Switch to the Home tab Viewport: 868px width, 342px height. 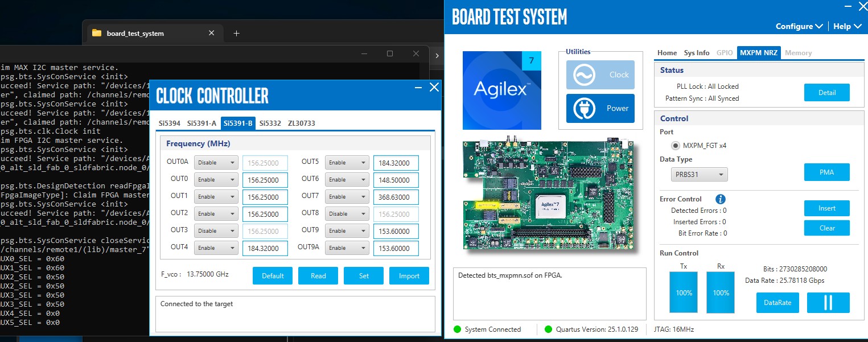pos(667,53)
